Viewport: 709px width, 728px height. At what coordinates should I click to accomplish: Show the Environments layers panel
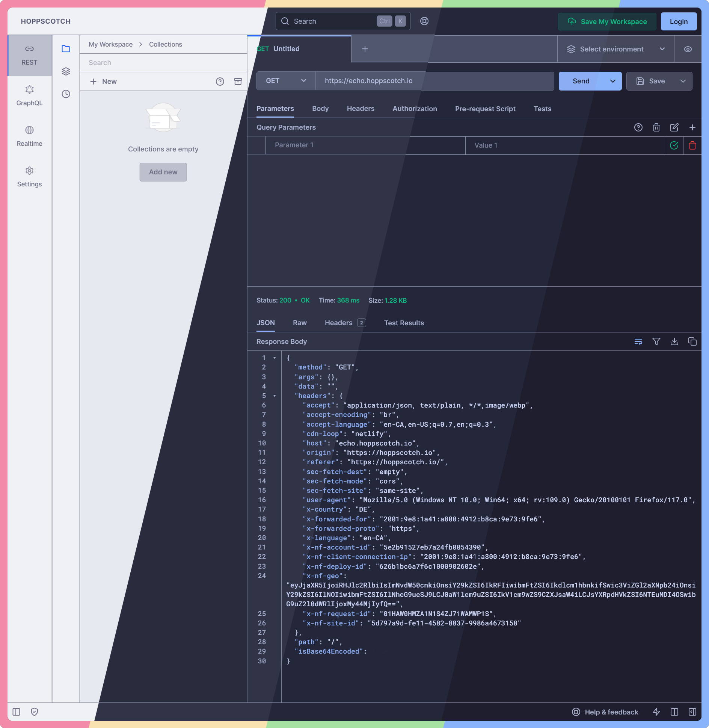point(66,71)
